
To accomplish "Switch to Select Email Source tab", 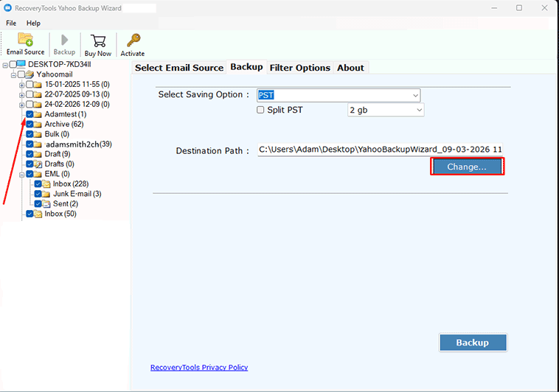I will [179, 68].
